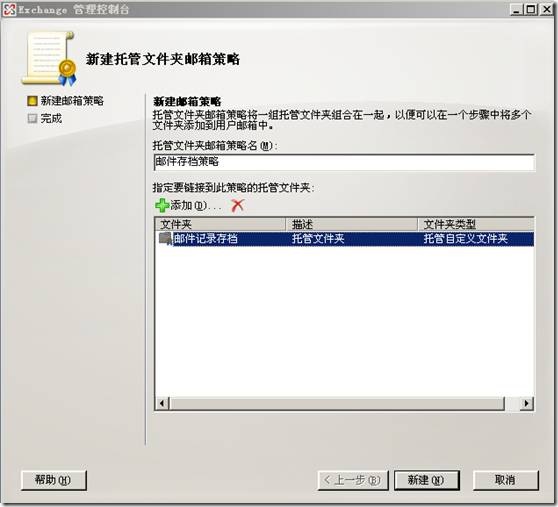Close the Exchange 管理控制台 window
Image resolution: width=558 pixels, height=507 pixels.
pos(546,9)
